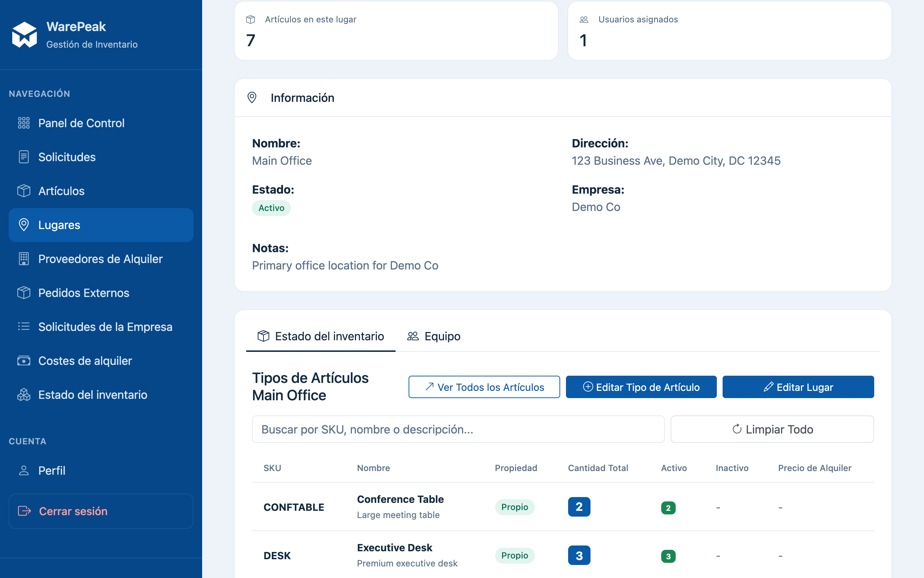
Task: Click the Conference Table item name
Action: (x=400, y=499)
